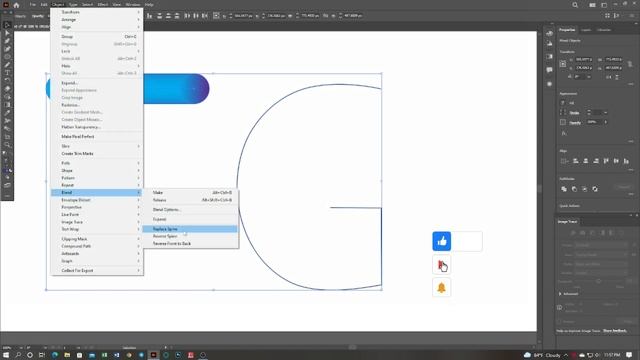Click Vertical Align Top in Properties panel
Image resolution: width=640 pixels, height=360 pixels.
(x=606, y=161)
